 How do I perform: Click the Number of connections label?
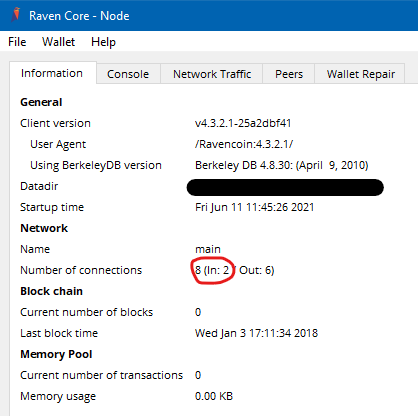coord(81,270)
